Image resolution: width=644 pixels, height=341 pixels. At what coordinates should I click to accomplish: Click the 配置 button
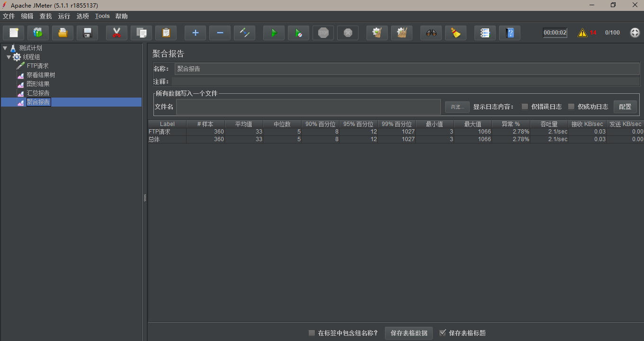[625, 107]
